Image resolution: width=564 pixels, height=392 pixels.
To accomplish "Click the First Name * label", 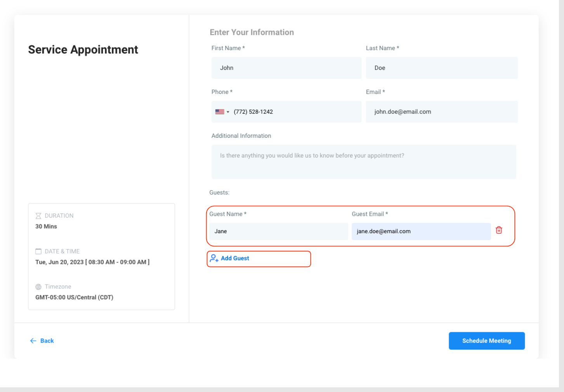I will pos(228,48).
